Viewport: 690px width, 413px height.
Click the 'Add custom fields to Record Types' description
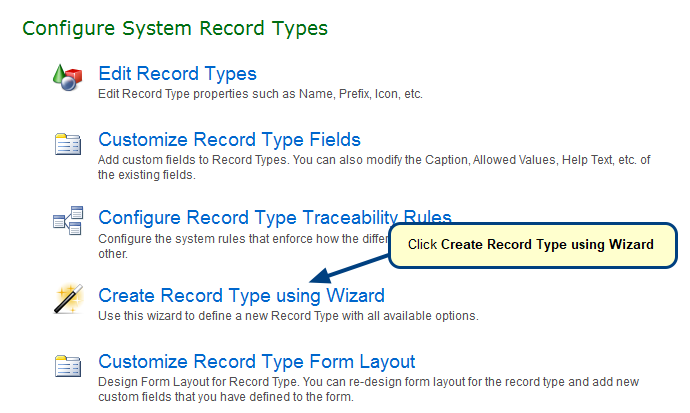tap(374, 167)
